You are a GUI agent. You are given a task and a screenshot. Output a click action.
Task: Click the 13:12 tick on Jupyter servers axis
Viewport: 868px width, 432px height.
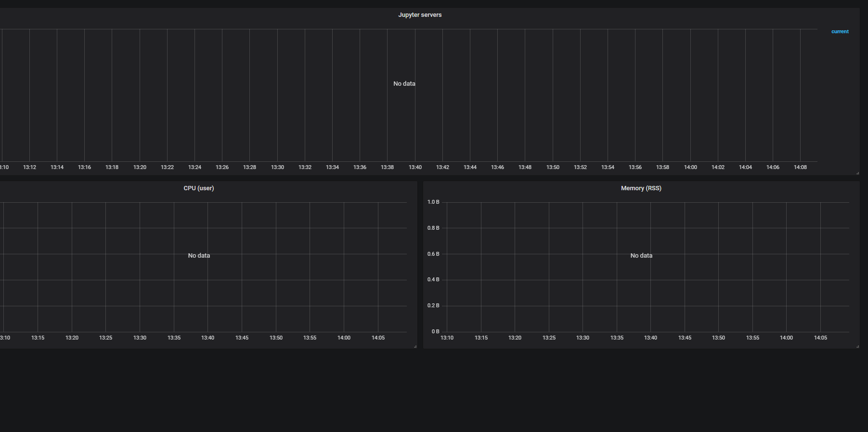29,167
